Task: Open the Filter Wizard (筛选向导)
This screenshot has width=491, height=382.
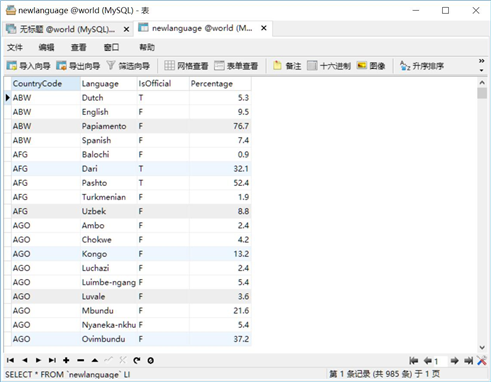Action: point(128,66)
